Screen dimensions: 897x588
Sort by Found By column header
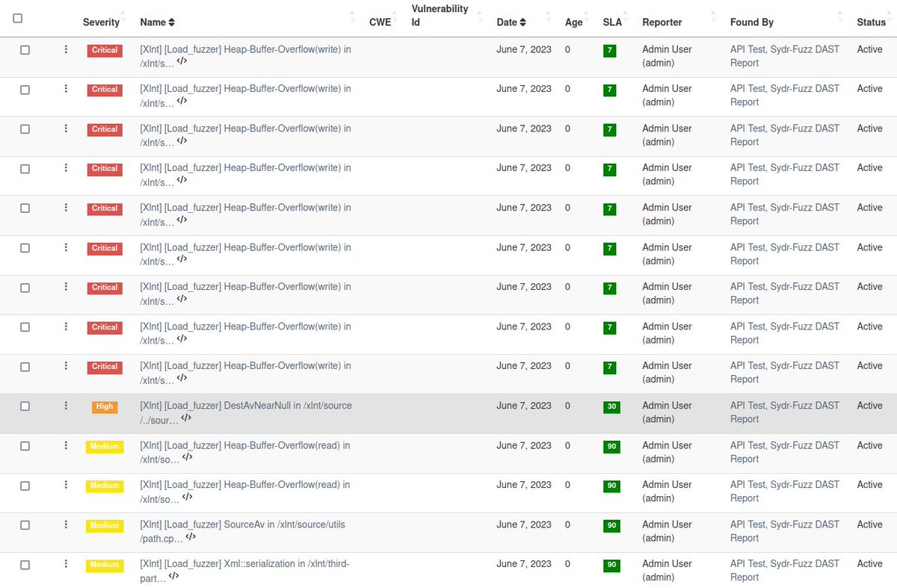coord(752,22)
